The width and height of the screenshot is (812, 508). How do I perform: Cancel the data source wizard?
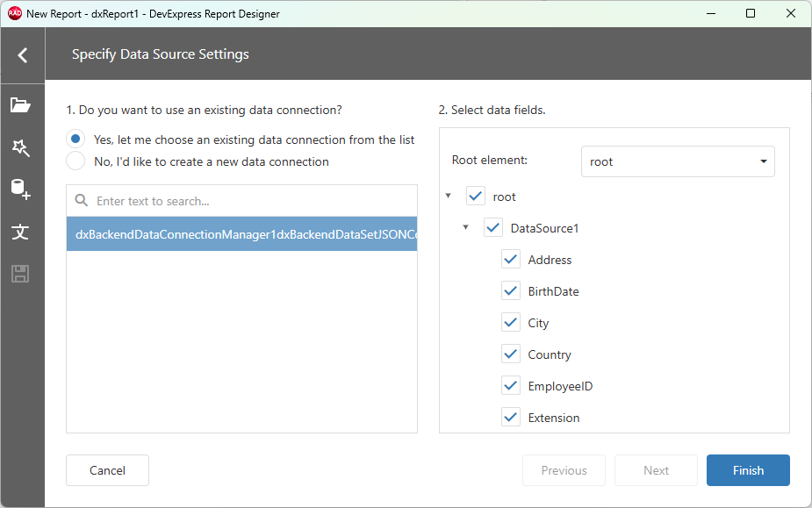pyautogui.click(x=107, y=470)
